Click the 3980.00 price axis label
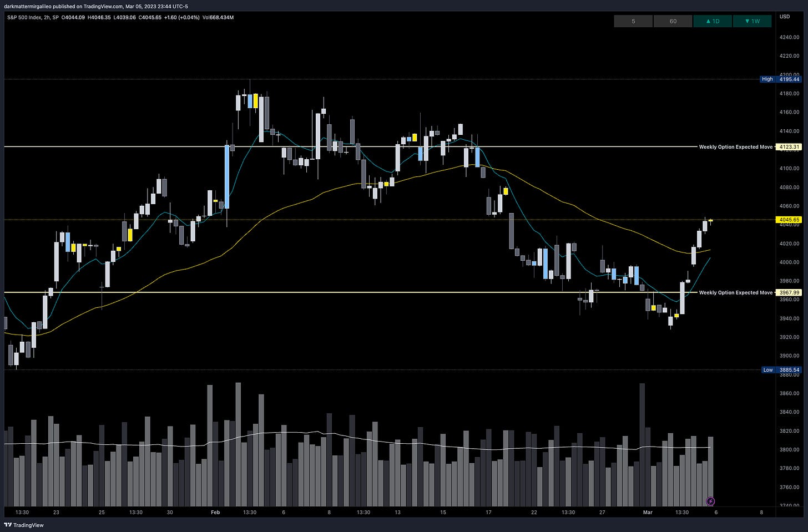 coord(789,281)
